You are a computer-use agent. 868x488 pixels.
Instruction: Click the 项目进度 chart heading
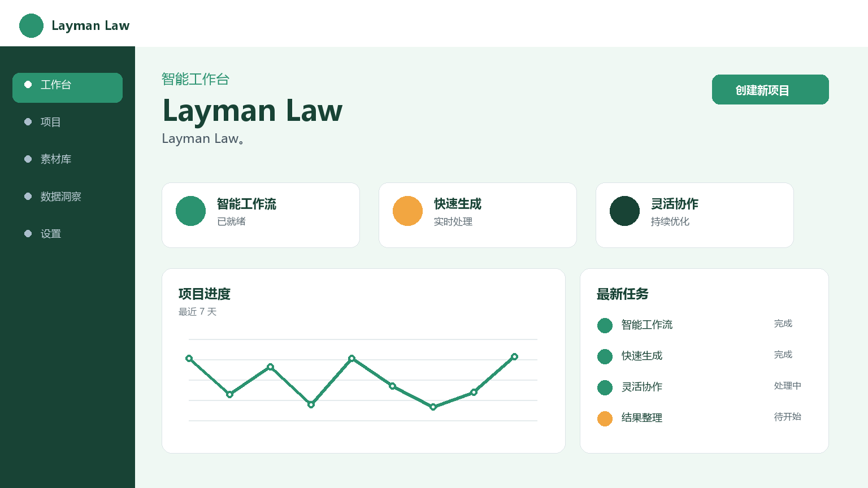205,294
